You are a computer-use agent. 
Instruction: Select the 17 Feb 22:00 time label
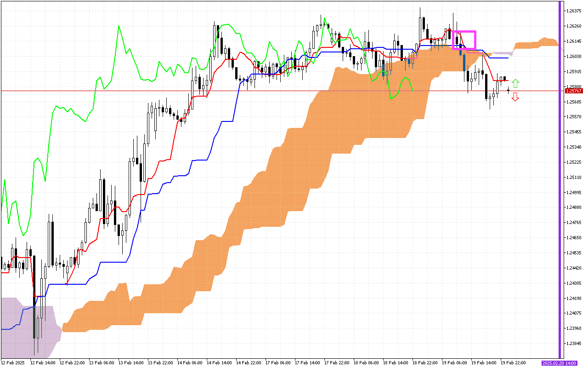click(337, 363)
